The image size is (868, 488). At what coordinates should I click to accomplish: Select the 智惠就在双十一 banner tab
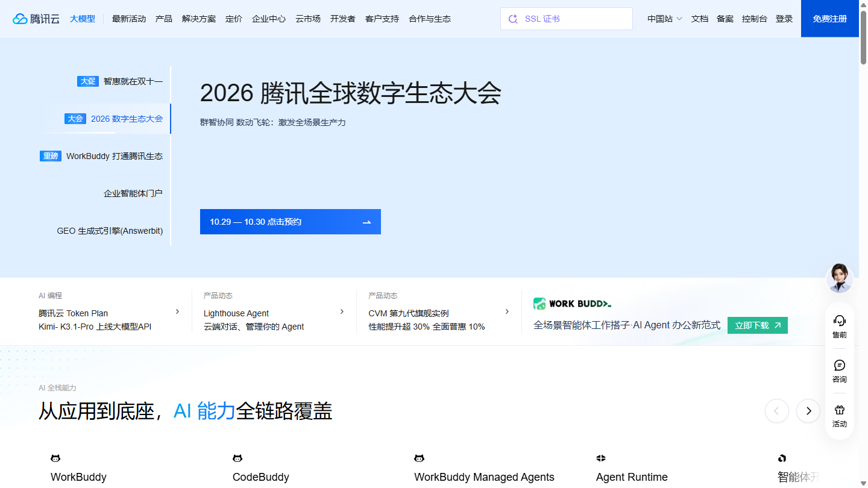(x=120, y=81)
